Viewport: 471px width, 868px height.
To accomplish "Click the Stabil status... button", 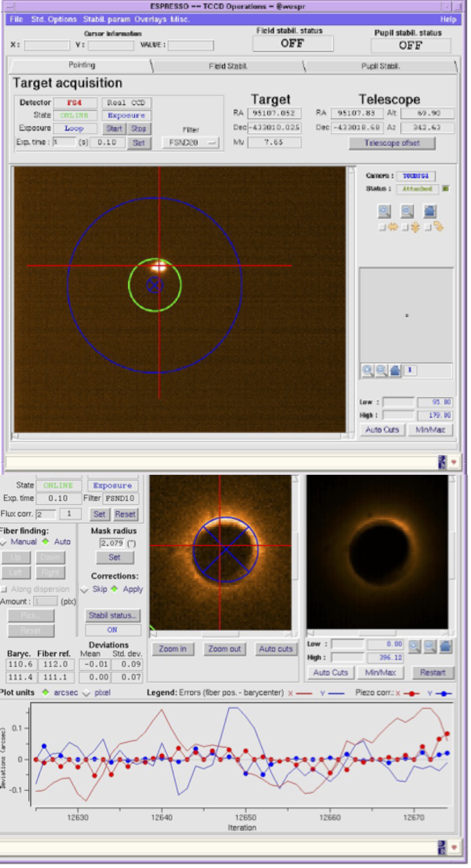I will pos(113,615).
